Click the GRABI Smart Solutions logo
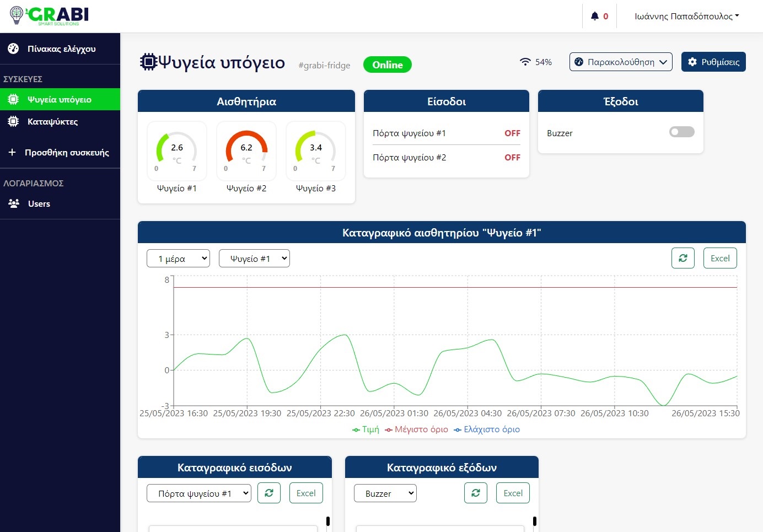This screenshot has width=763, height=532. (49, 15)
